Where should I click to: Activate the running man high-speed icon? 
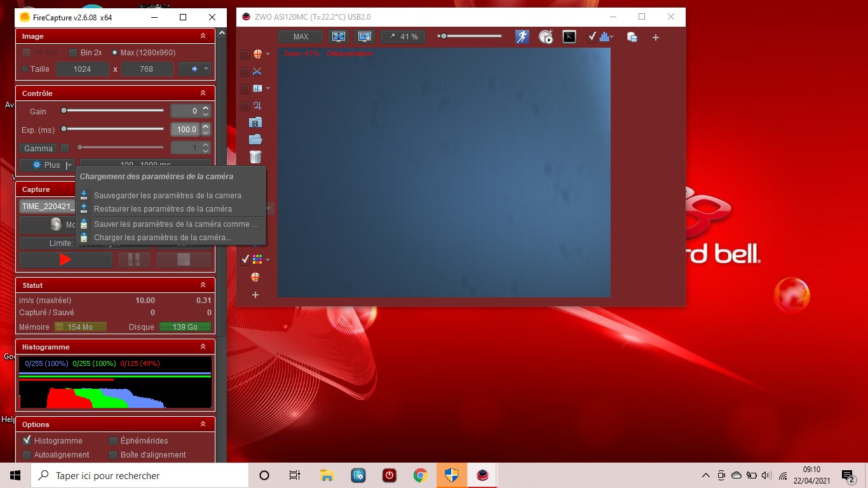[522, 37]
